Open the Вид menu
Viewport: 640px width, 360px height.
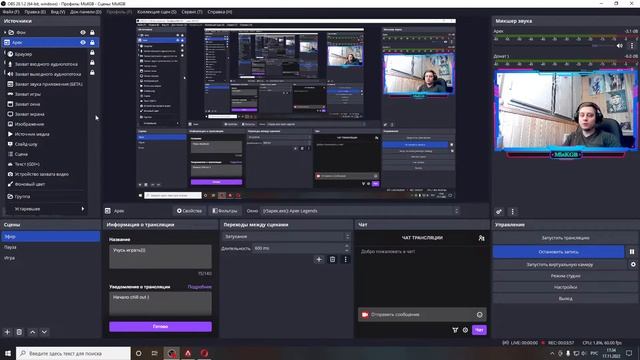[58, 12]
